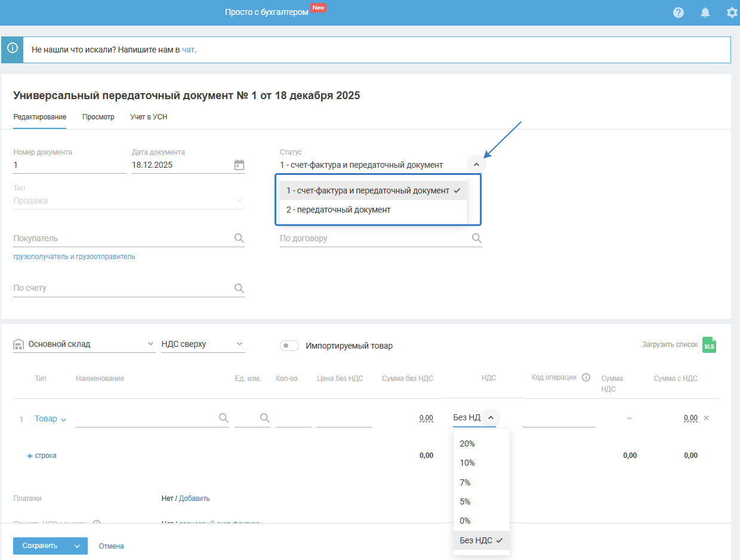Switch to the Учет в УСН tab
740x560 pixels.
[x=149, y=117]
